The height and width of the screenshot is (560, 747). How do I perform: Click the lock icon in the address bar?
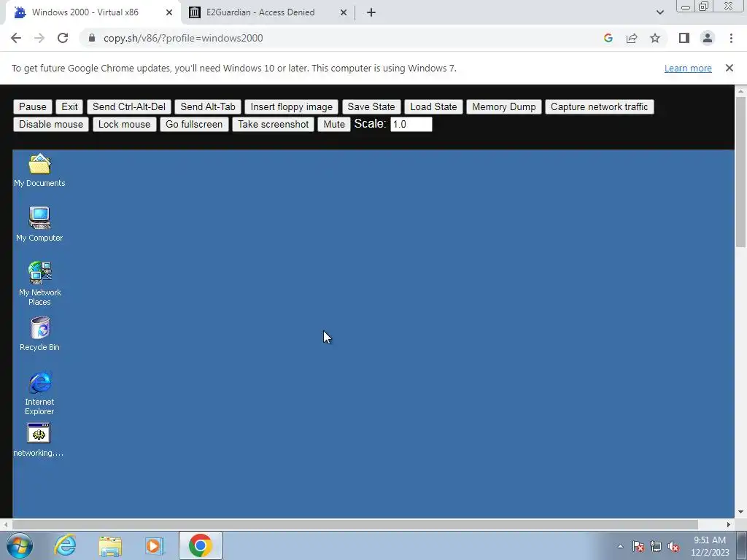pos(92,38)
